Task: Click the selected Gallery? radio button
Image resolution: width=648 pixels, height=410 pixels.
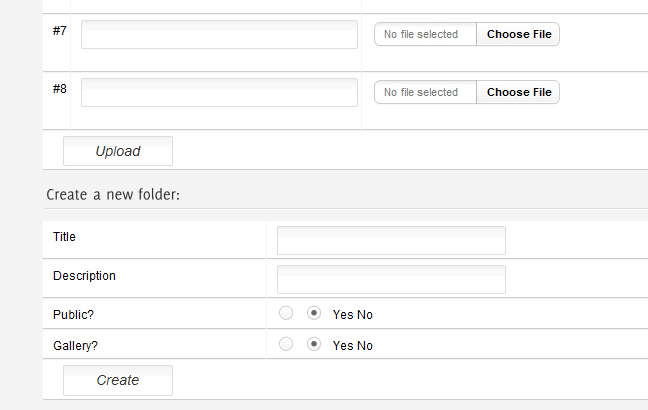Action: coord(314,344)
